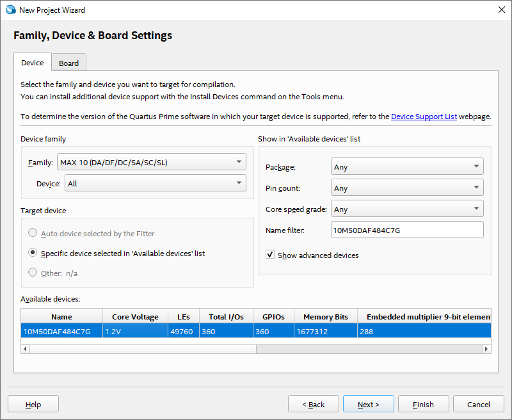Image resolution: width=512 pixels, height=420 pixels.
Task: Open the Device dropdown set to All
Action: tap(155, 184)
